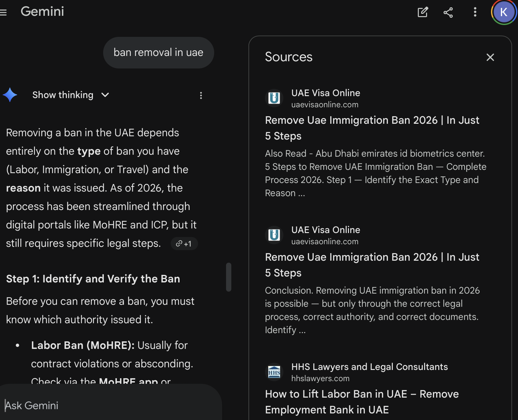Image resolution: width=518 pixels, height=420 pixels.
Task: Click the chat scrollbar thumb
Action: pos(229,277)
